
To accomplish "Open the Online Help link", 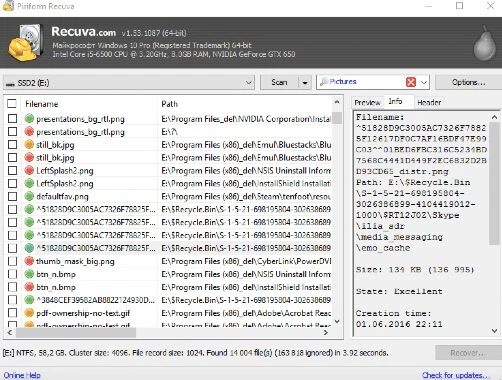I will tap(22, 375).
